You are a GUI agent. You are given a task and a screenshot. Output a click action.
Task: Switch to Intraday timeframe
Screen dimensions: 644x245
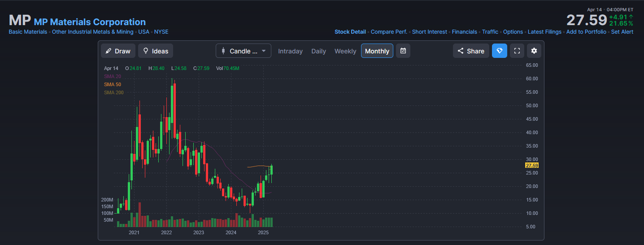(x=290, y=51)
